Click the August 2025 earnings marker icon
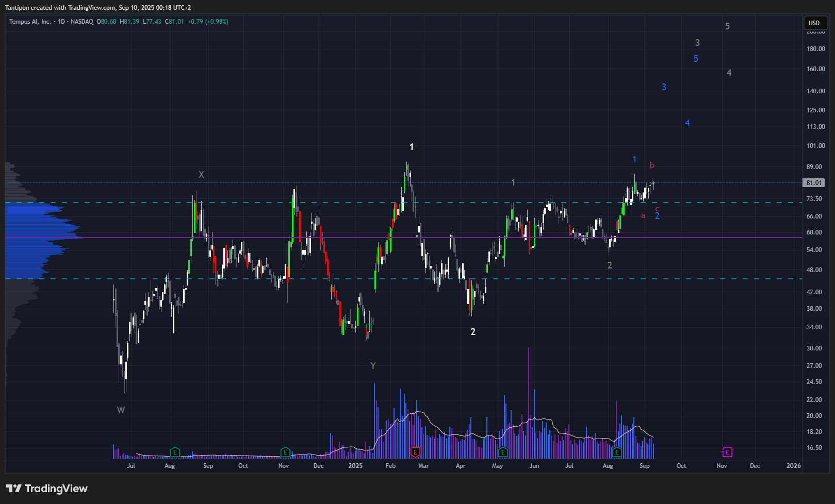This screenshot has width=835, height=504. 617,452
